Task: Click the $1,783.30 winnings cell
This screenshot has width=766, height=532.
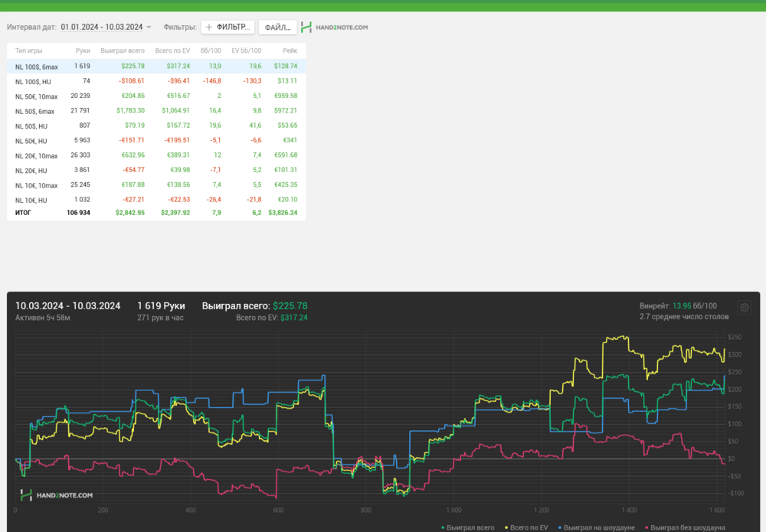Action: pos(130,111)
